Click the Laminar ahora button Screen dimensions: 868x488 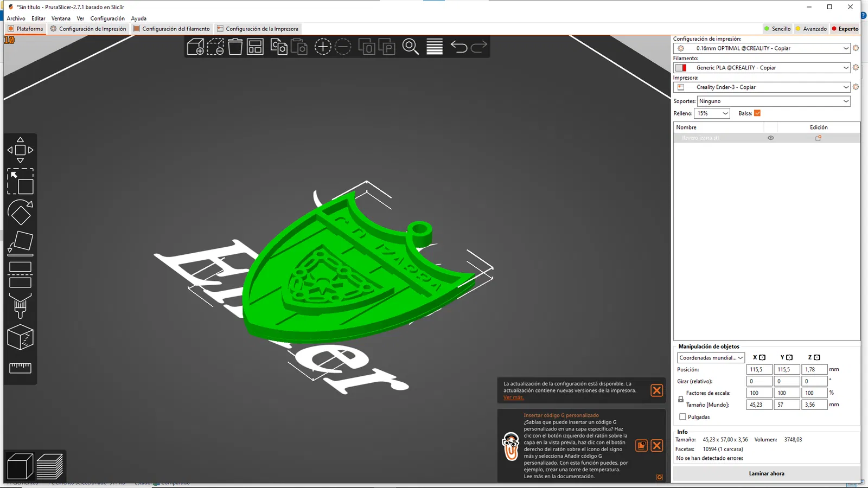[767, 473]
